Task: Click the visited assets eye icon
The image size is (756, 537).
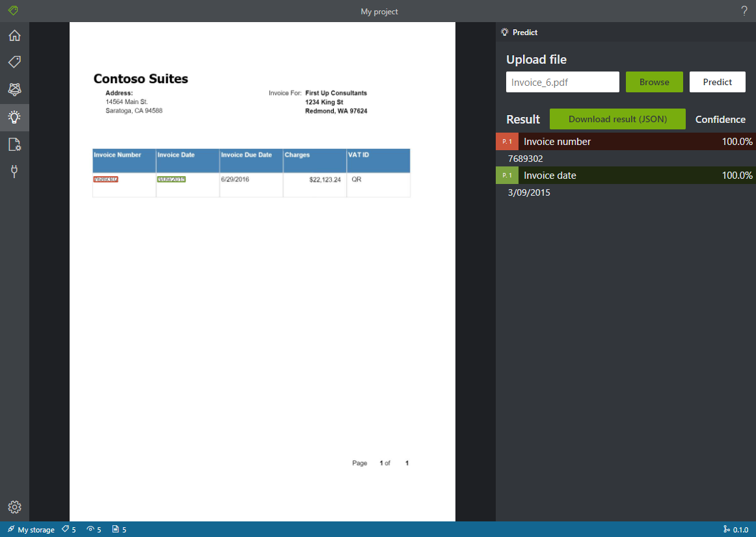Action: [90, 529]
